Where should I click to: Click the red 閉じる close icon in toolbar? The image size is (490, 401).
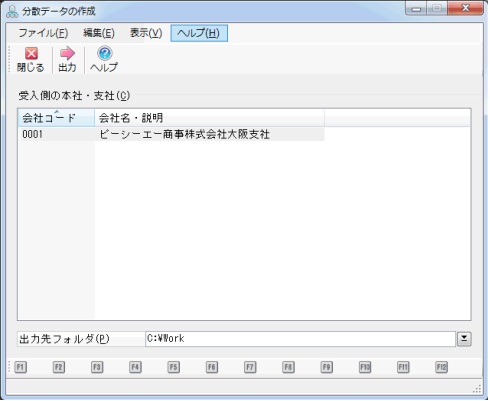click(x=31, y=53)
